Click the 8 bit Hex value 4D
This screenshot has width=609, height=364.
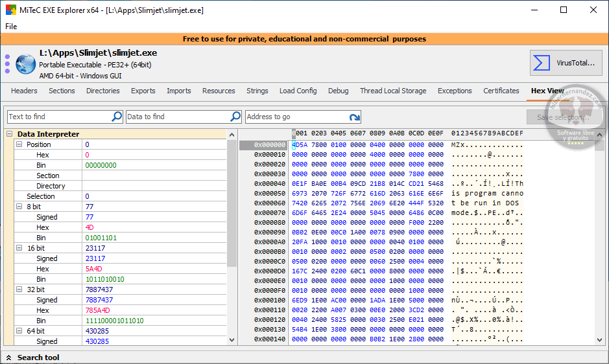tap(90, 227)
